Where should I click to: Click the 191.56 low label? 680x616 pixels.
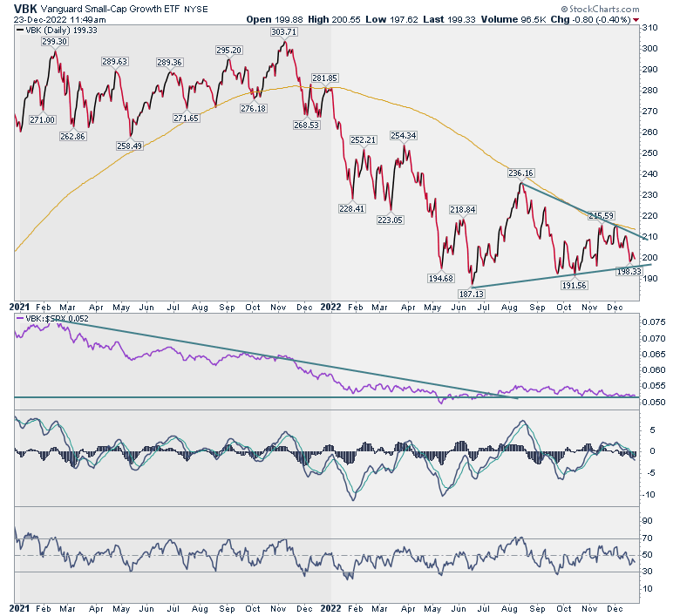pos(575,285)
